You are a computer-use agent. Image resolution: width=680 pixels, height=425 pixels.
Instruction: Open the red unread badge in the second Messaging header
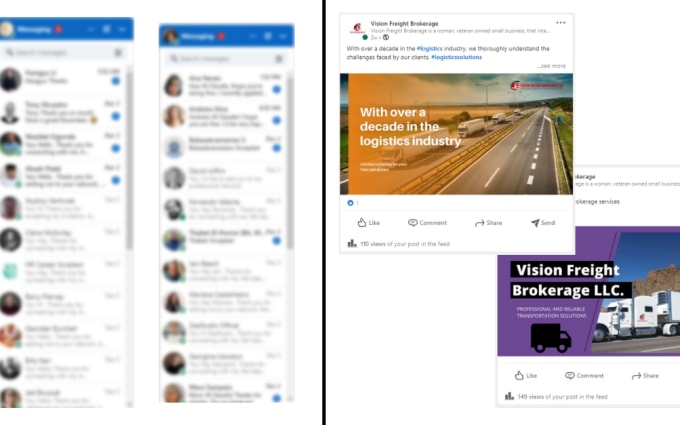[221, 36]
